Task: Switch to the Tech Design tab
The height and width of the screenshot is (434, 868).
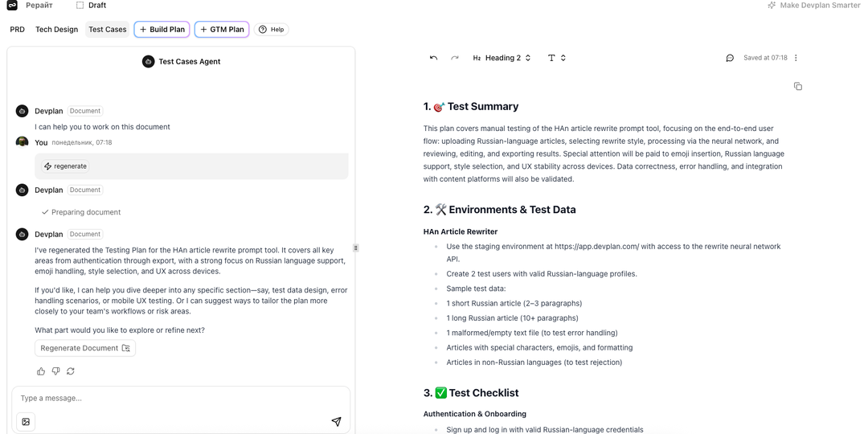Action: coord(56,30)
